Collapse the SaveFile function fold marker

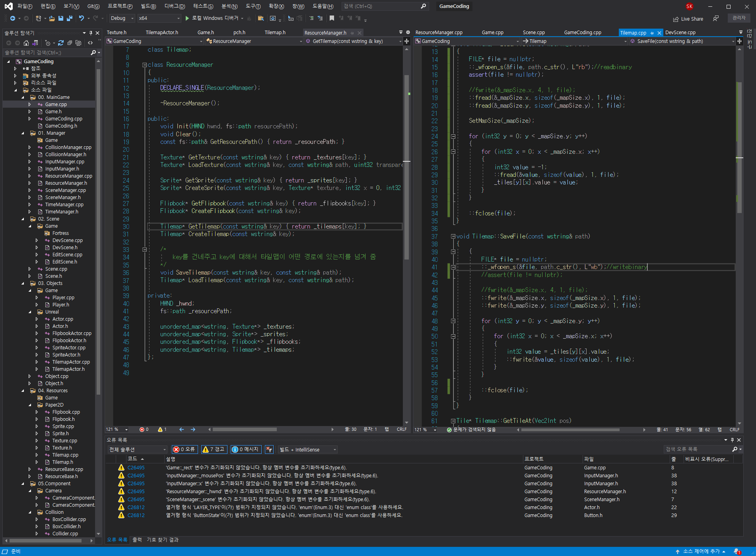tap(453, 236)
